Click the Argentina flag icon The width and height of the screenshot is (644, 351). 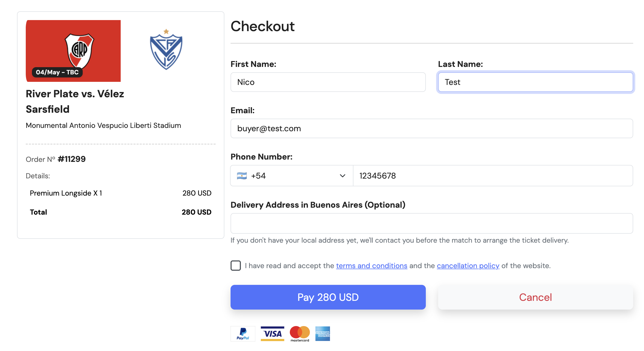tap(242, 176)
